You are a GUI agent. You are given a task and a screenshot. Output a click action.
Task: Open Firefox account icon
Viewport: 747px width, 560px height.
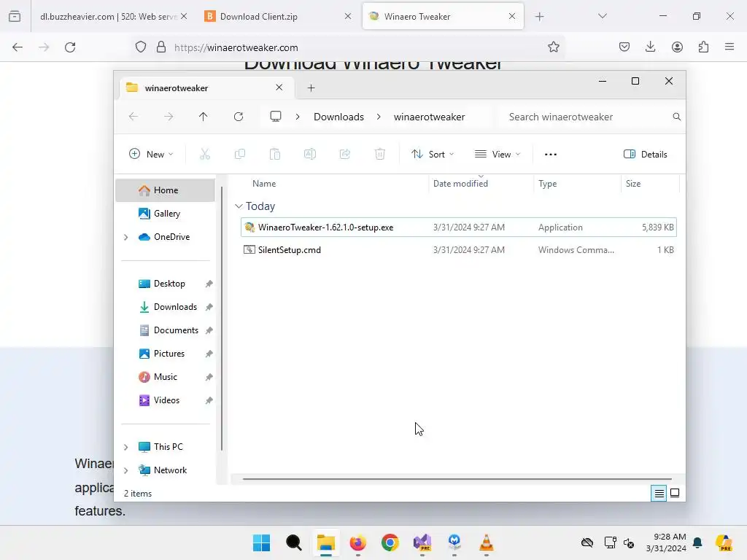click(x=677, y=47)
